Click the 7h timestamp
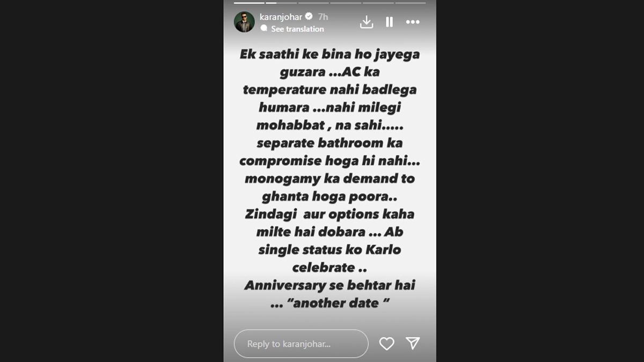This screenshot has height=362, width=644. (x=323, y=17)
